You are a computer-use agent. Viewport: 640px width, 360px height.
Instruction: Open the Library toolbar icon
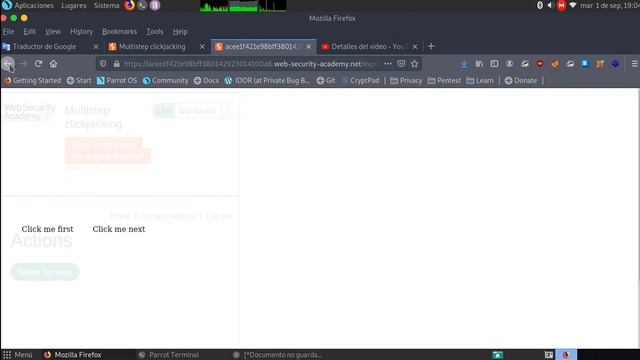pos(479,64)
